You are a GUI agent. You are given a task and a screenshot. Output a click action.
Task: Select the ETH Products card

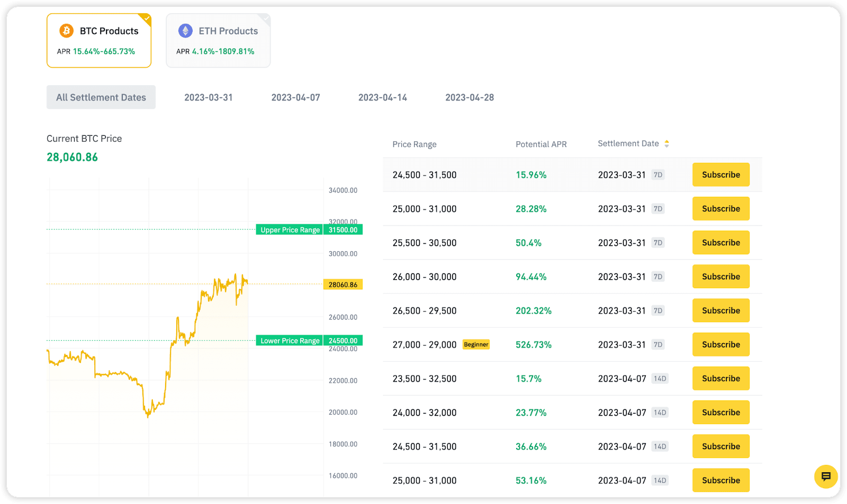(x=218, y=41)
